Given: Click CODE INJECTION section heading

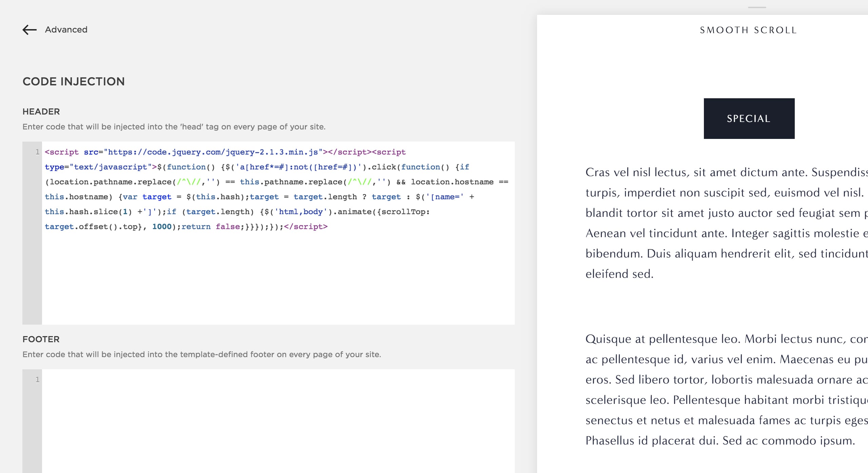Looking at the screenshot, I should click(74, 82).
